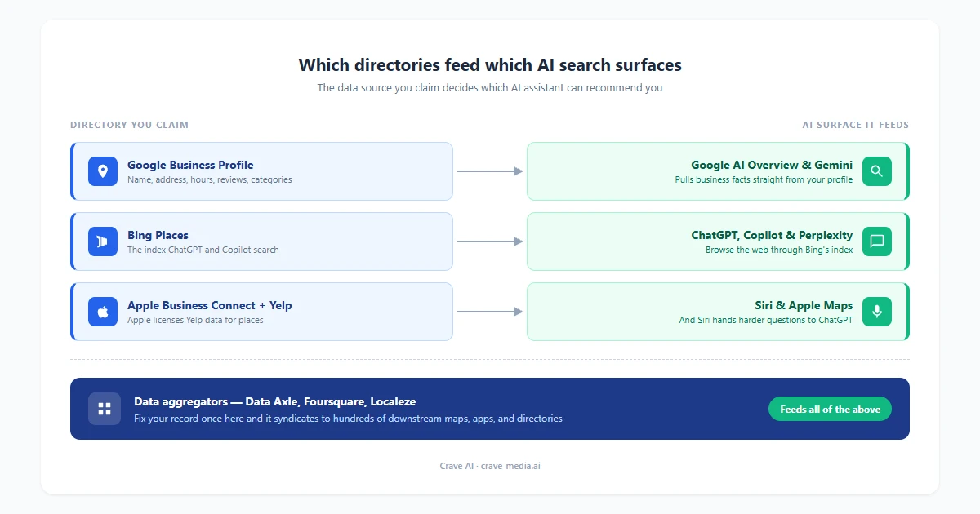Select 'Apple licenses Yelp data for places' text

(x=195, y=320)
